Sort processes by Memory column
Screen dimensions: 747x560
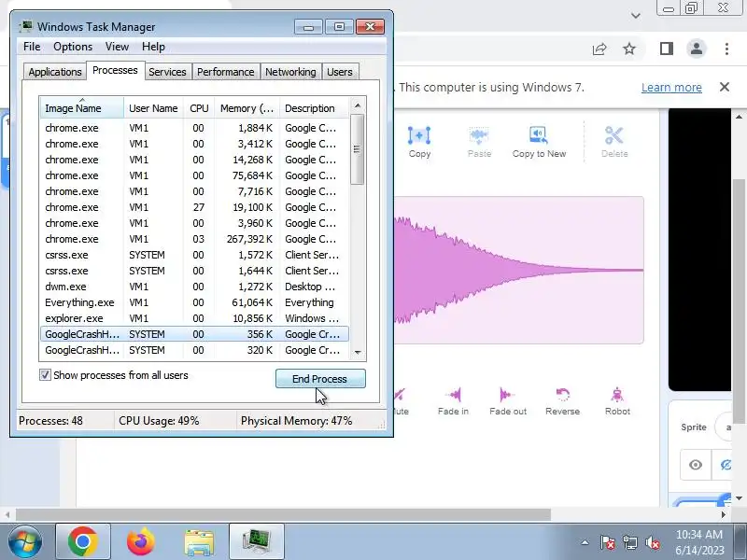[247, 108]
